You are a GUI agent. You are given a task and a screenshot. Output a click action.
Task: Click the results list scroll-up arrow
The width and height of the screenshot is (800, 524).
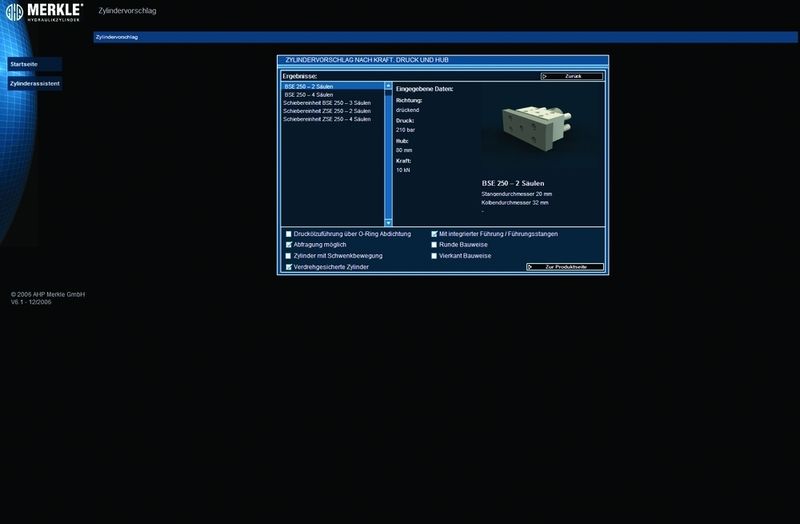pyautogui.click(x=389, y=87)
